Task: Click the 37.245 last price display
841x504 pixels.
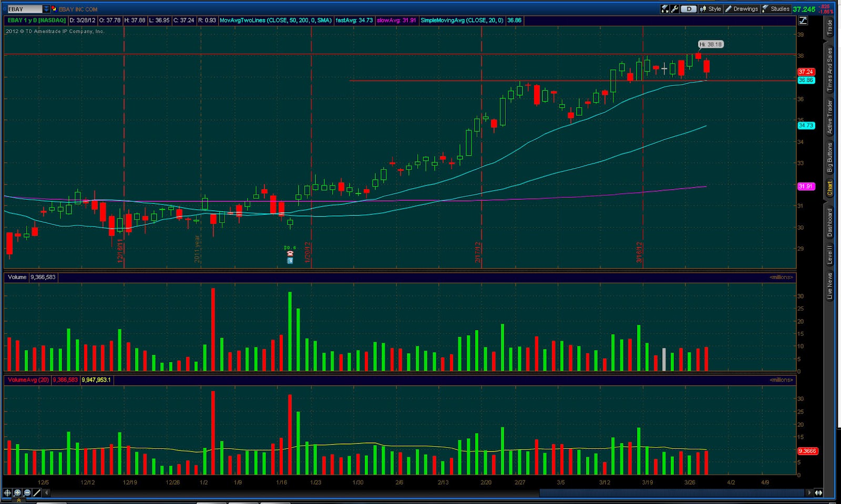Action: pyautogui.click(x=804, y=9)
